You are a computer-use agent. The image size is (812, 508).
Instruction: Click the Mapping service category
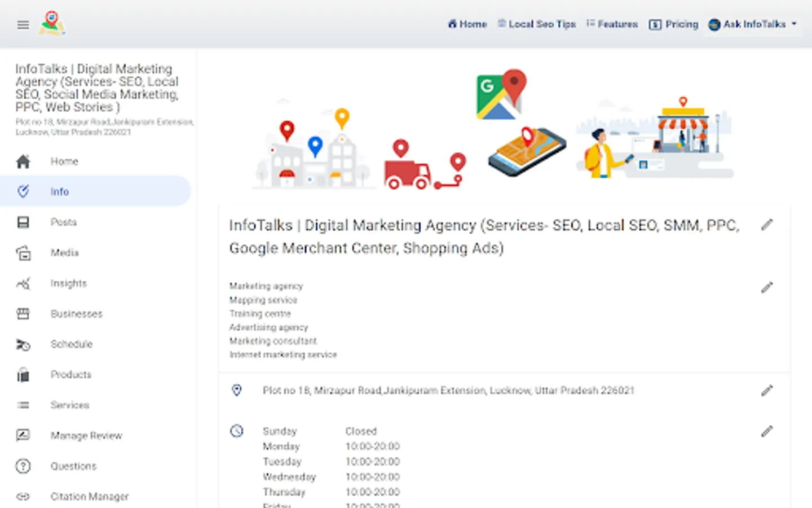(x=263, y=300)
